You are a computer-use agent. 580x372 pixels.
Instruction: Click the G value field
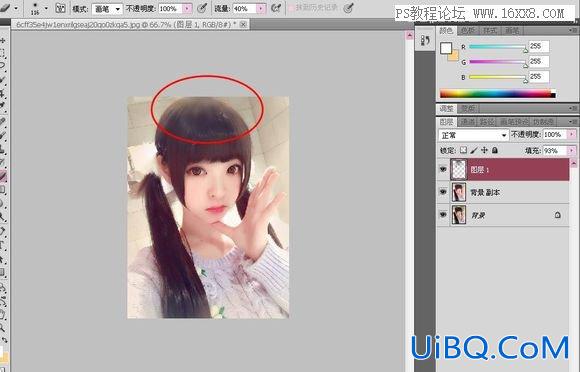539,61
